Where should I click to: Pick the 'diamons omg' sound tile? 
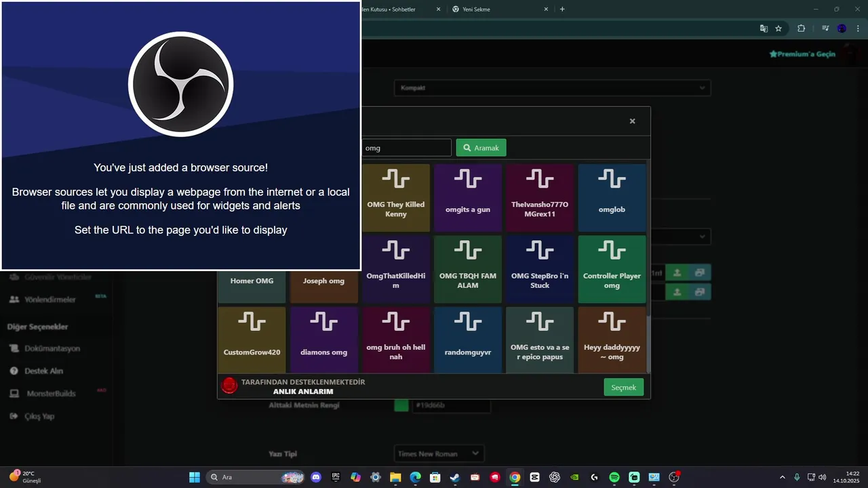pos(323,340)
